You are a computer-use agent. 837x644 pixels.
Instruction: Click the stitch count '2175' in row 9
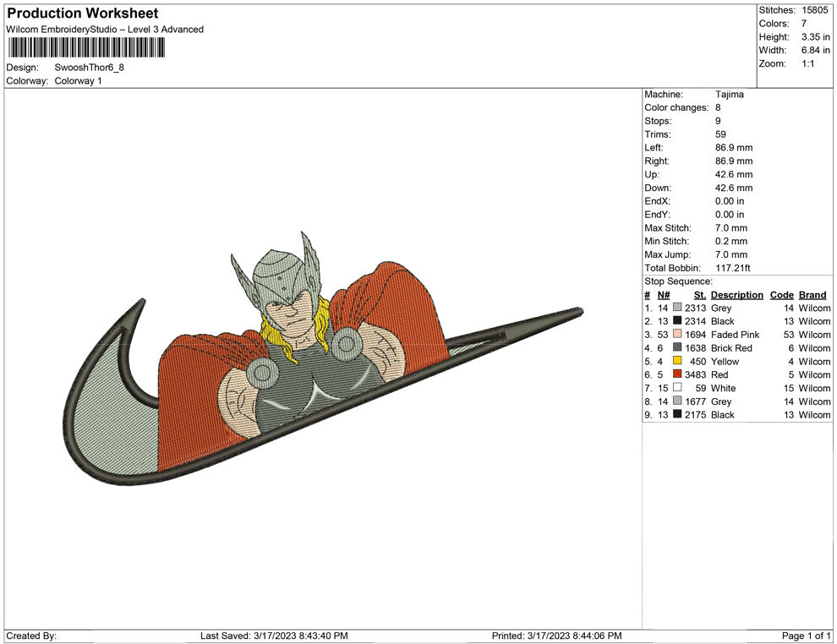696,415
